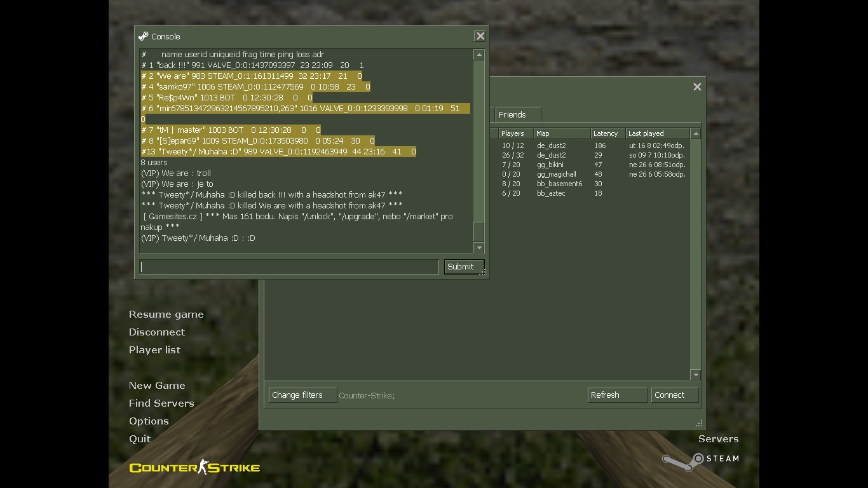Click console line for "[S]epar69"
Screen dimensions: 868x488
pyautogui.click(x=258, y=141)
